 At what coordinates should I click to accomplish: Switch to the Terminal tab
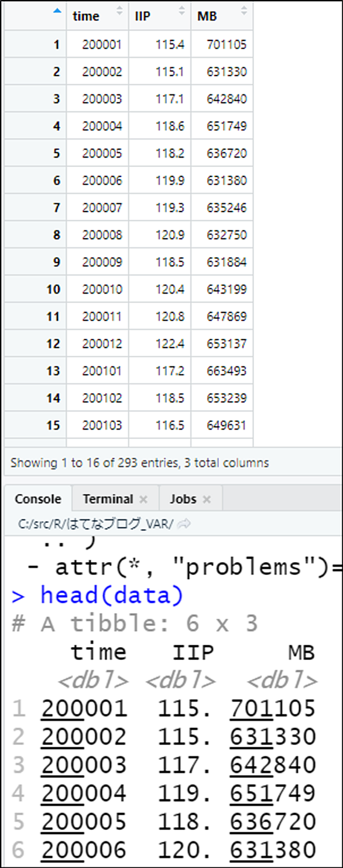[x=108, y=499]
